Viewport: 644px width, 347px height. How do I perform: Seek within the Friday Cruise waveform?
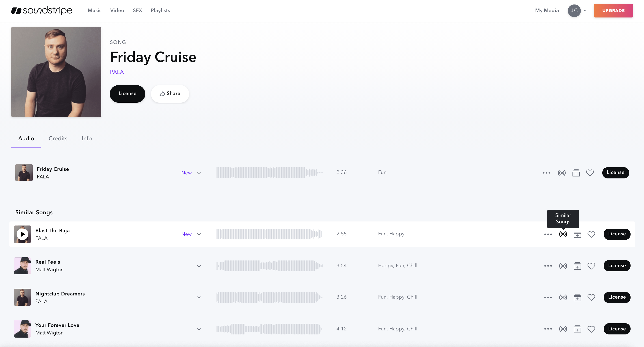(x=269, y=173)
